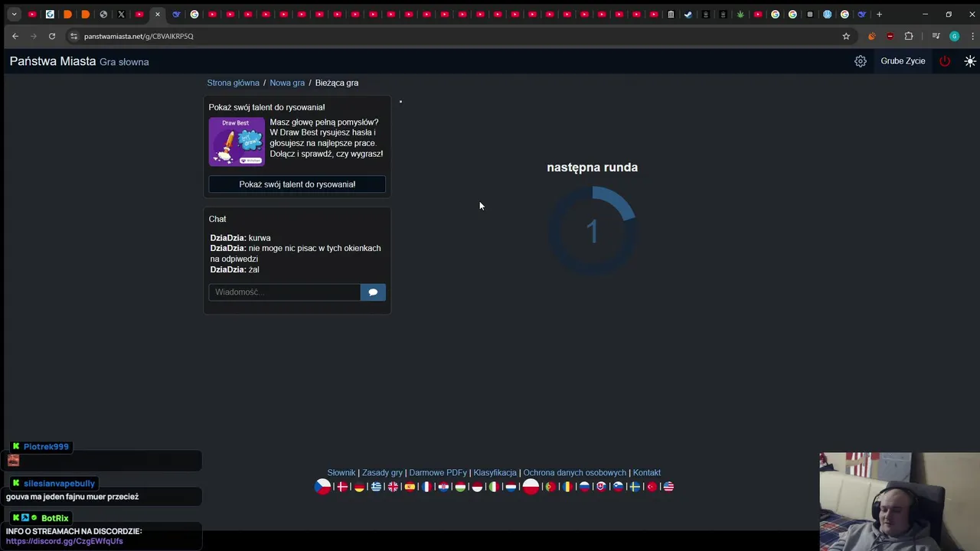Select the United Kingdom flag language

click(393, 487)
